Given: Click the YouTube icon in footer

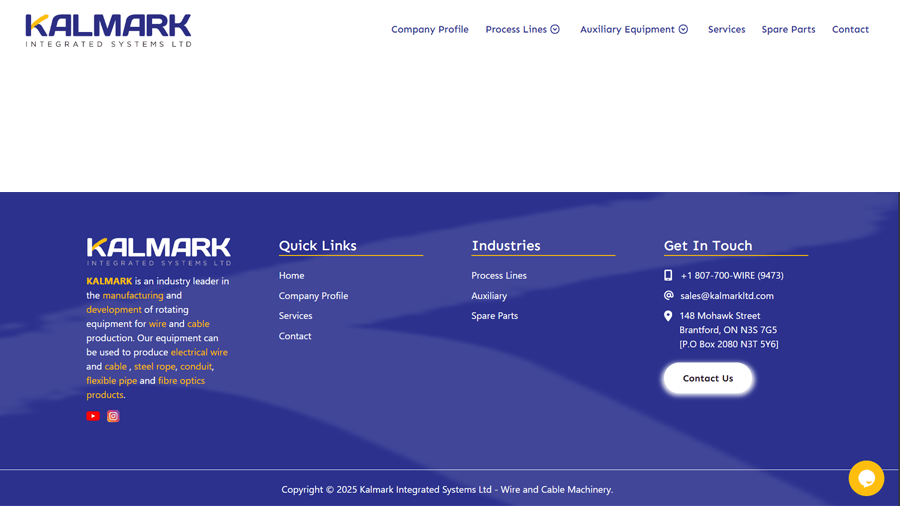Looking at the screenshot, I should [x=93, y=416].
